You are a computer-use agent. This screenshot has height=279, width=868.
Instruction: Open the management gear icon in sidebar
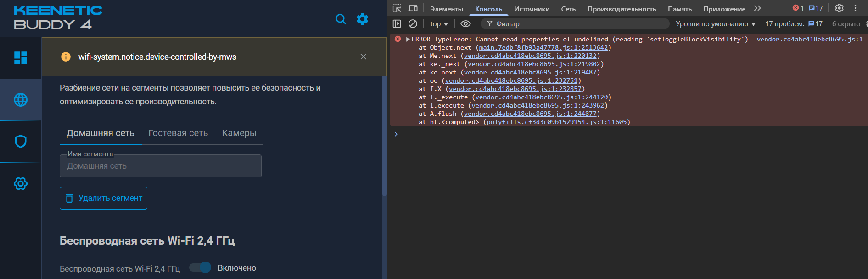tap(21, 184)
